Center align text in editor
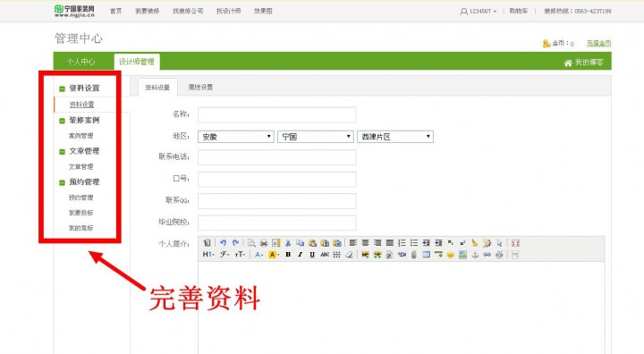644x354 pixels. point(365,243)
